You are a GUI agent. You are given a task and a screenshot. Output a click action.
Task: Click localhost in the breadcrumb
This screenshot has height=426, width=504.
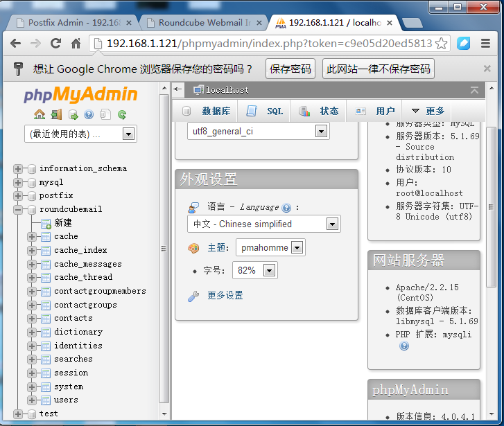(x=227, y=90)
